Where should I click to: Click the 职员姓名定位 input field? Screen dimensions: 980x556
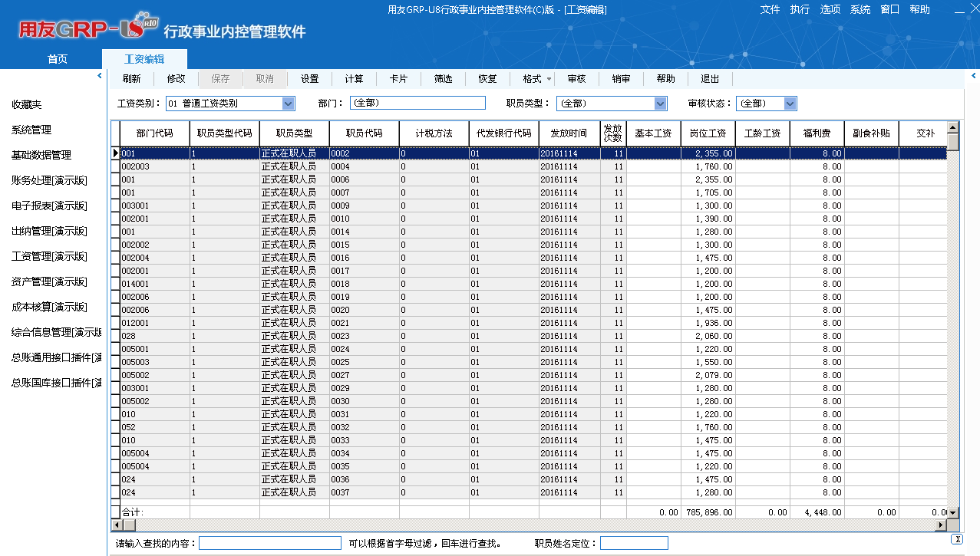pyautogui.click(x=634, y=543)
